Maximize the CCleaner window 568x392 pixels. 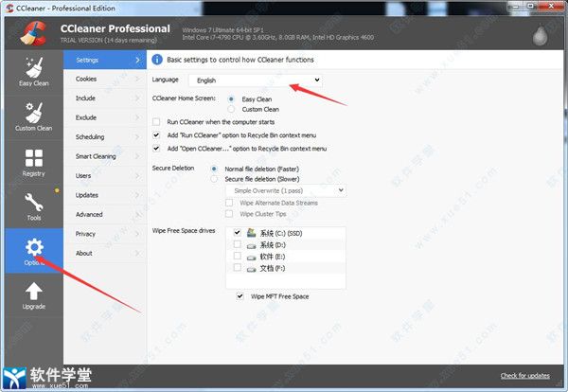(532, 6)
